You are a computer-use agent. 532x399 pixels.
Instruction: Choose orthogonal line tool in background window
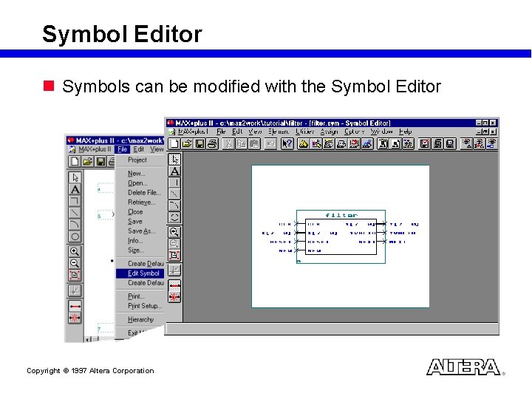[x=75, y=201]
